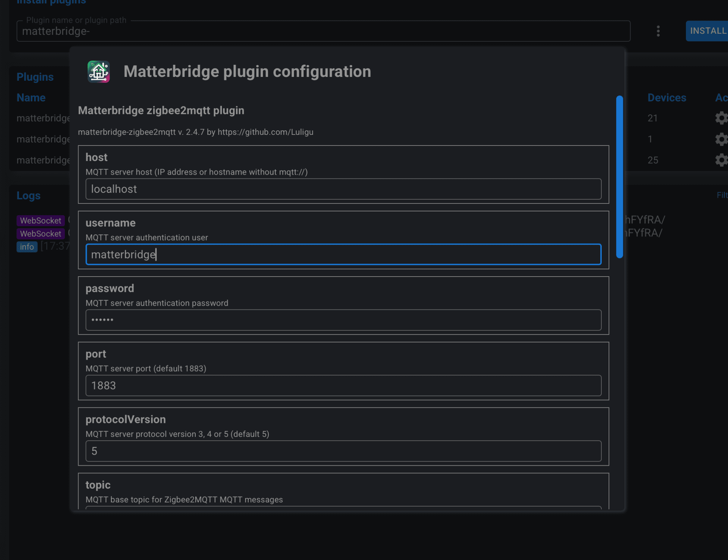Open settings gear for plugin with 21 devices
The height and width of the screenshot is (560, 728).
[x=721, y=118]
